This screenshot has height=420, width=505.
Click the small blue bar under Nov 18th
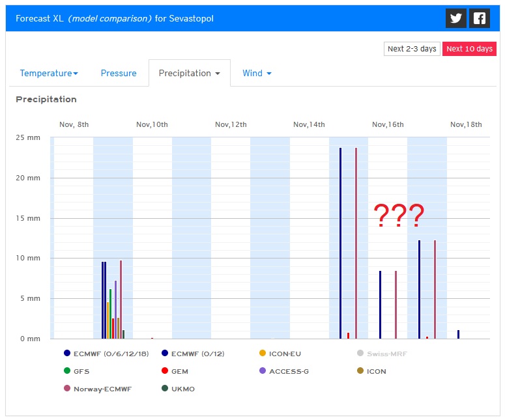[458, 335]
